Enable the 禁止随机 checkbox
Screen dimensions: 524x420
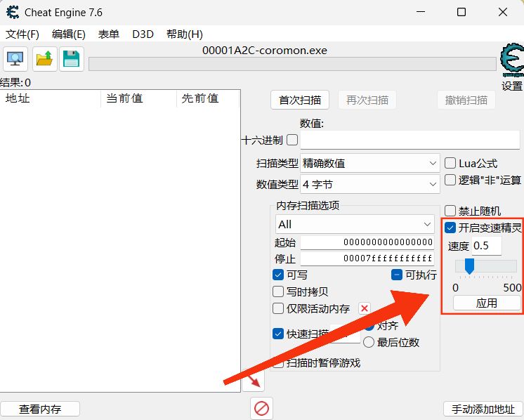(x=450, y=211)
